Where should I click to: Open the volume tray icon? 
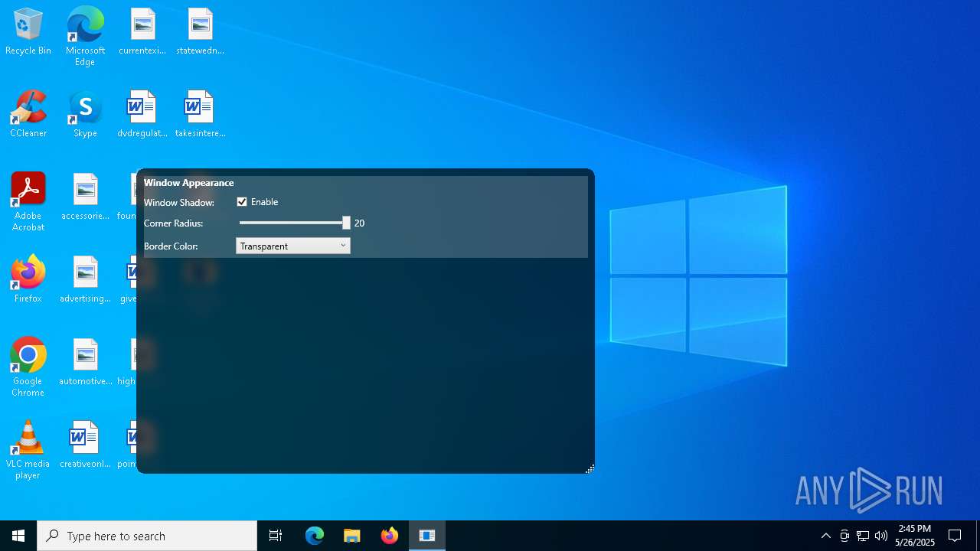tap(881, 536)
